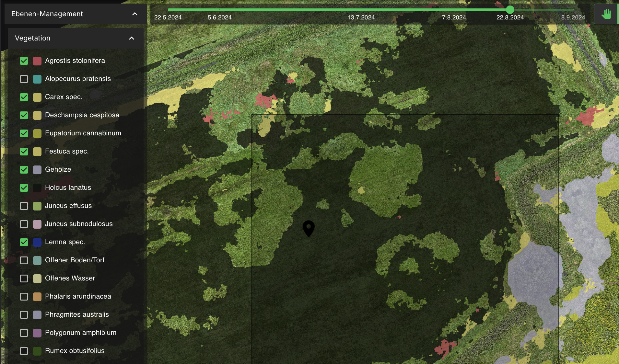Screen dimensions: 619x364
Task: Disable the Lemna spec. layer checkbox
Action: 24,242
